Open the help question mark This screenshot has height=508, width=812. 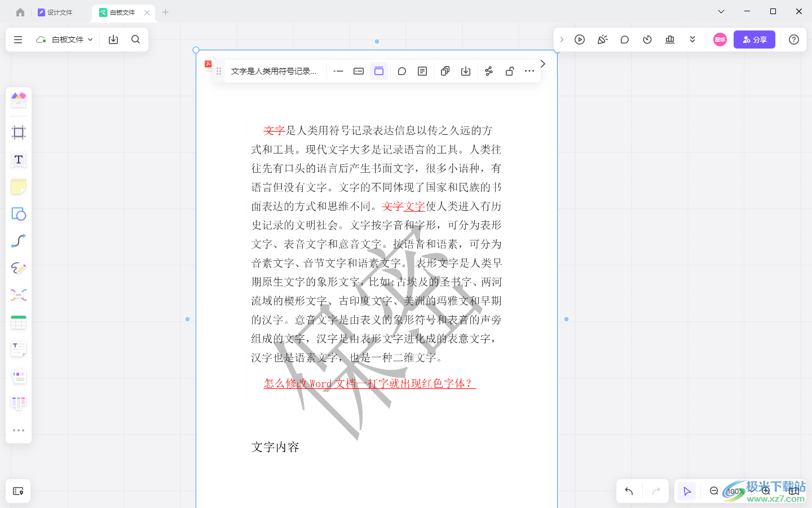(794, 40)
